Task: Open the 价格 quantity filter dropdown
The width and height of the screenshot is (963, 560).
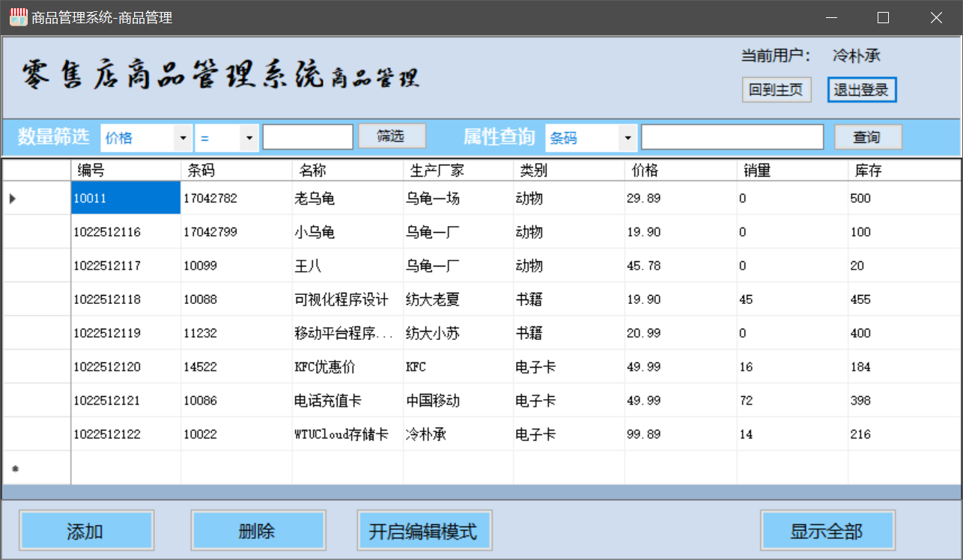Action: click(x=146, y=138)
